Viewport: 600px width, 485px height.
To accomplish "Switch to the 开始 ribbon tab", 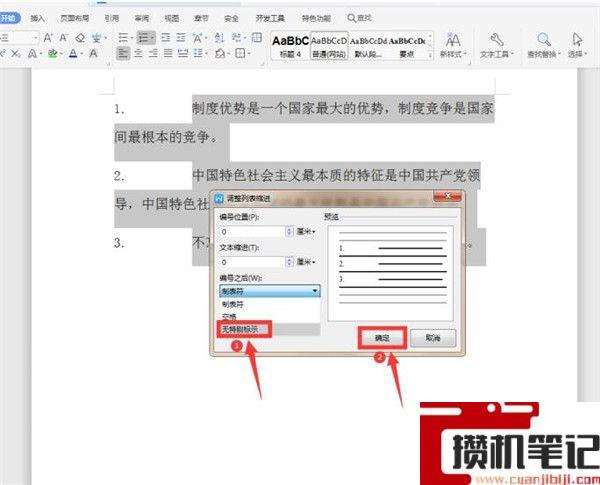I will [x=8, y=18].
